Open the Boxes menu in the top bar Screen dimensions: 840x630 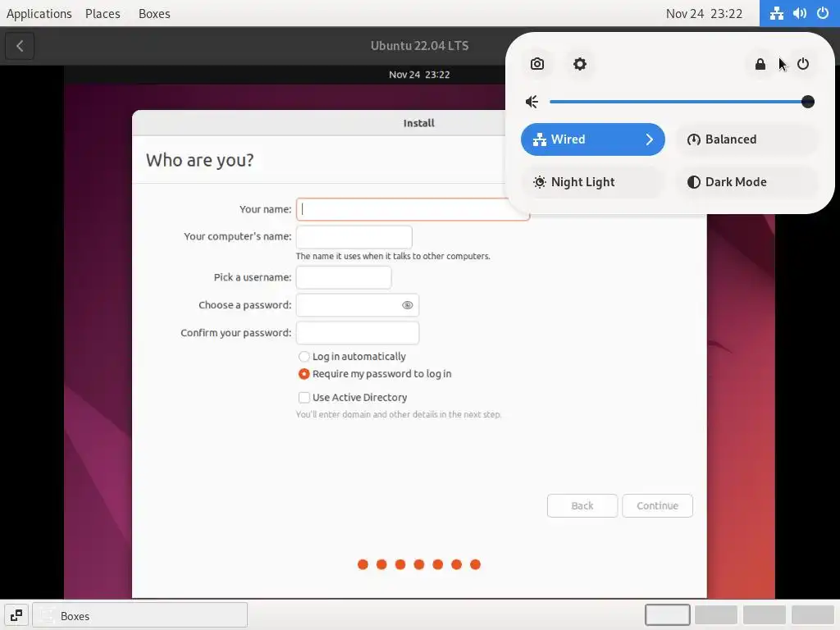pyautogui.click(x=154, y=13)
